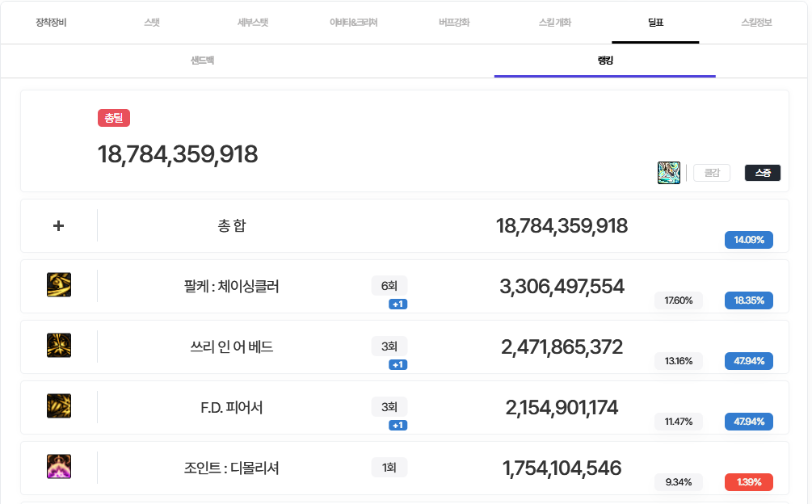Click the blue 18.35% badge

749,300
